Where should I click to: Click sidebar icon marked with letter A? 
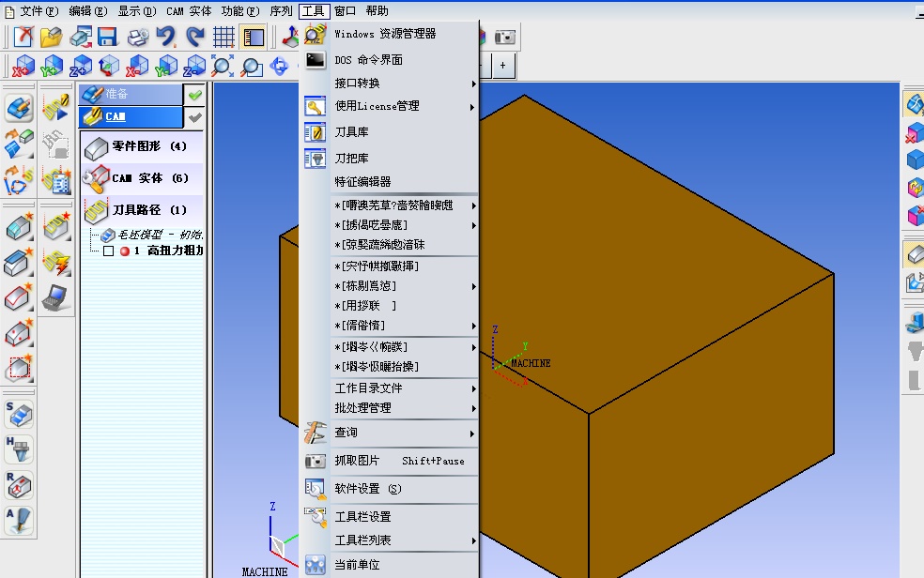tap(20, 521)
